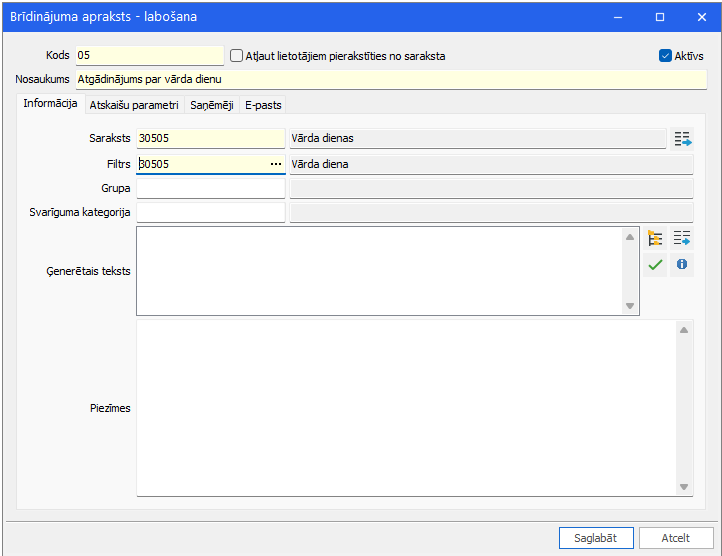Click the green checkmark validate icon
Image resolution: width=722 pixels, height=556 pixels.
coord(655,264)
